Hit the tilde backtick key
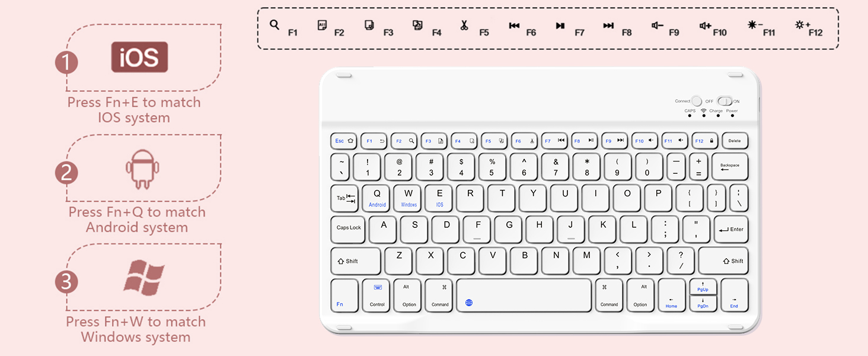868x356 pixels. [x=341, y=167]
